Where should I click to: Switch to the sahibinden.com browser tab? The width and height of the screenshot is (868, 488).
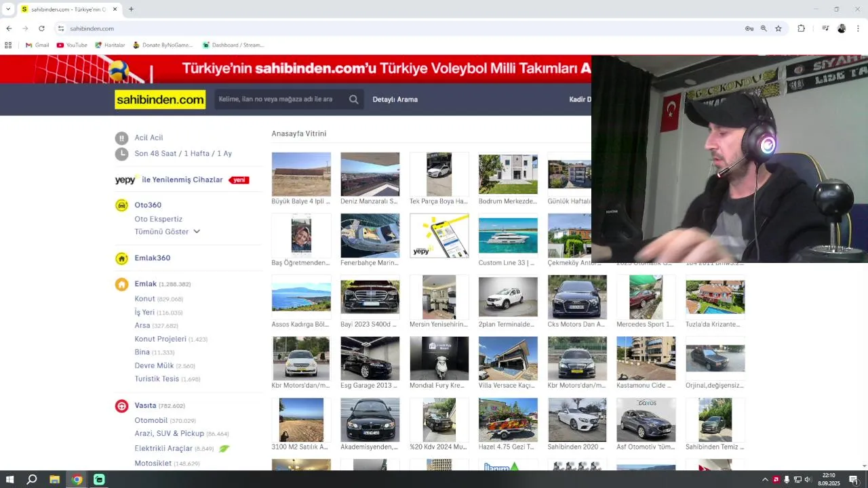(68, 9)
